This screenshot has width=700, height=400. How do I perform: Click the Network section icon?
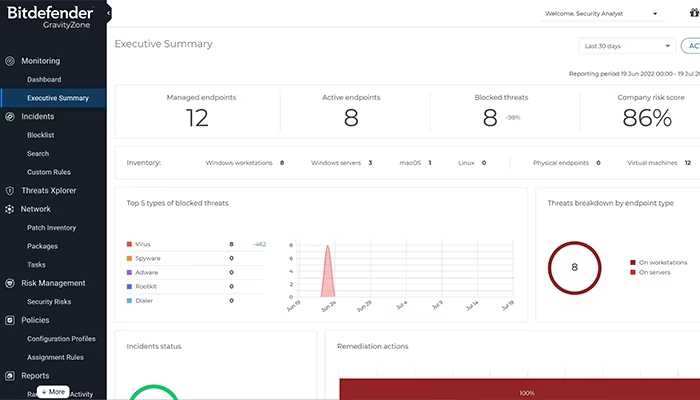[10, 209]
